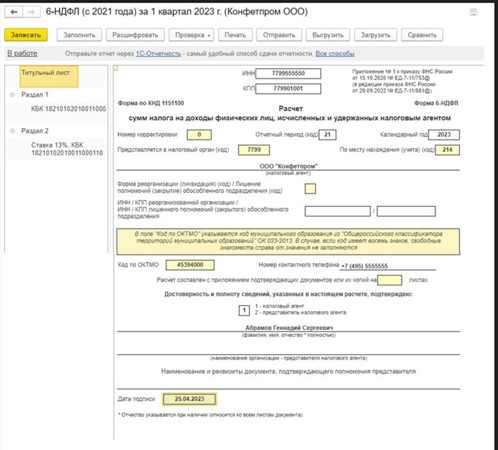Open the Ставка 13%, КБК tree item
The width and height of the screenshot is (498, 450).
tap(67, 149)
